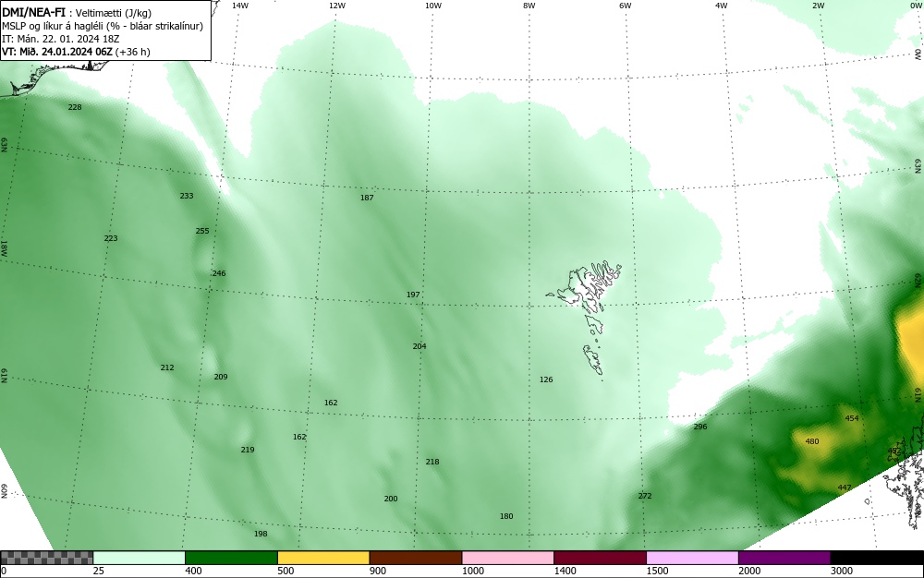Viewport: 924px width, 578px height.
Task: Click the map value 255
Action: (x=202, y=231)
